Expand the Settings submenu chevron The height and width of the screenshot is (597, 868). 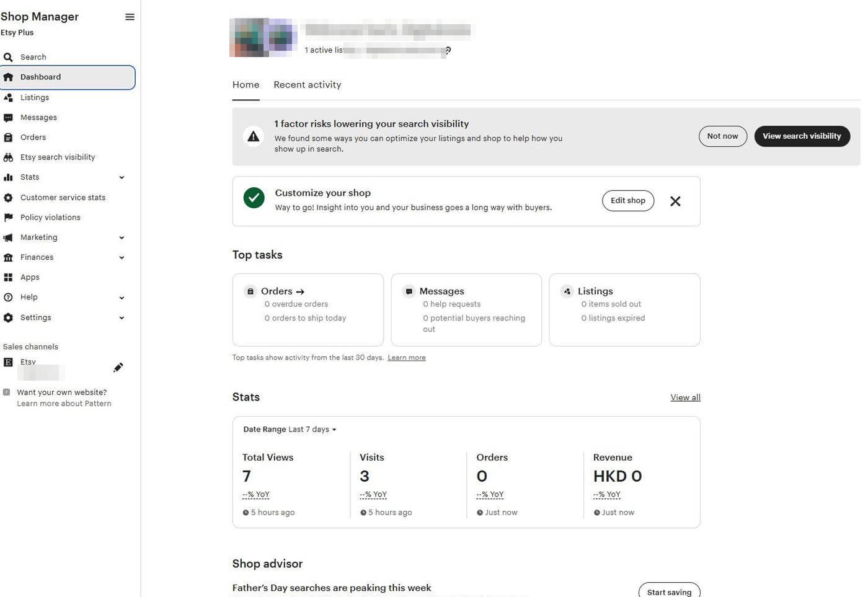click(122, 317)
